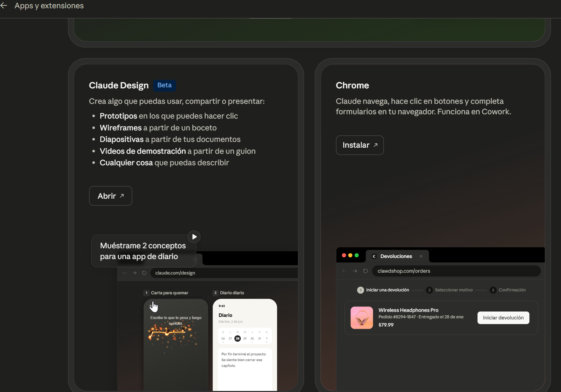Open the Diario phone mockup
561x392 pixels.
(x=245, y=345)
